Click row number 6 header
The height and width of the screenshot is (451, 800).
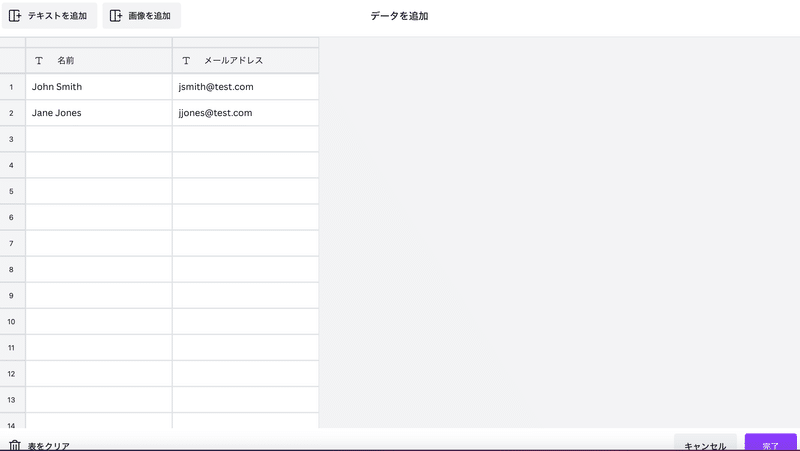click(12, 217)
